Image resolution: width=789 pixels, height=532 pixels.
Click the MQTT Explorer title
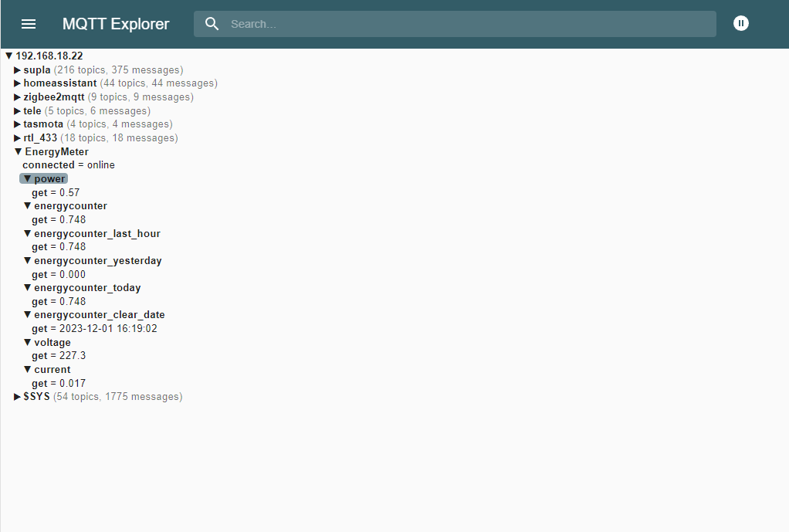[x=116, y=24]
